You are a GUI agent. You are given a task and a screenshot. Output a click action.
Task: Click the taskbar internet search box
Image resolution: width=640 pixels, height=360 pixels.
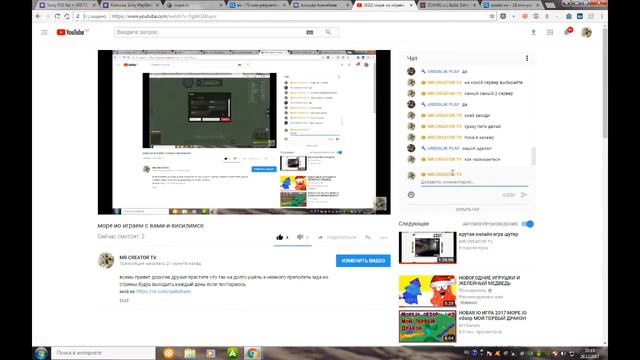point(103,353)
